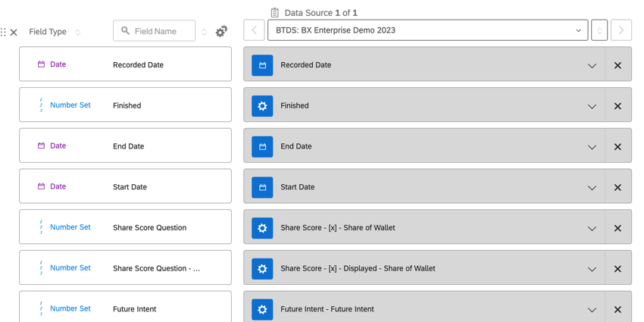Image resolution: width=644 pixels, height=322 pixels.
Task: Click the drag handle left of Field Type
Action: 4,33
